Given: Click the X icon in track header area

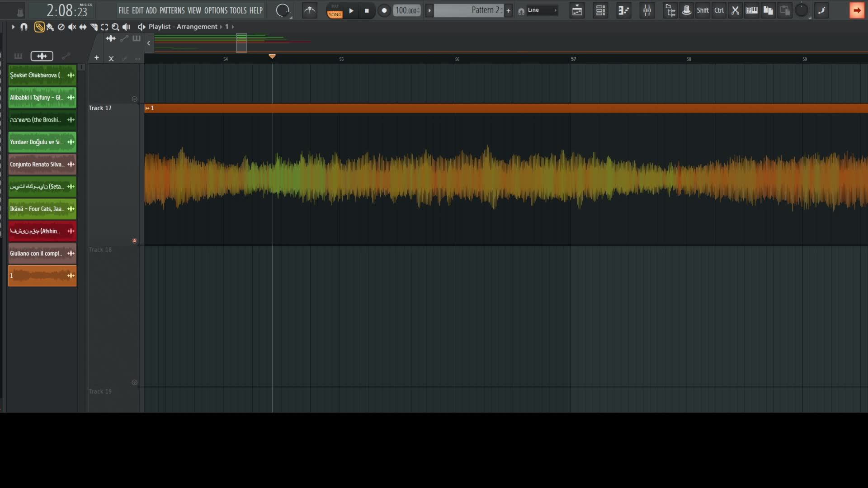Looking at the screenshot, I should [x=111, y=58].
